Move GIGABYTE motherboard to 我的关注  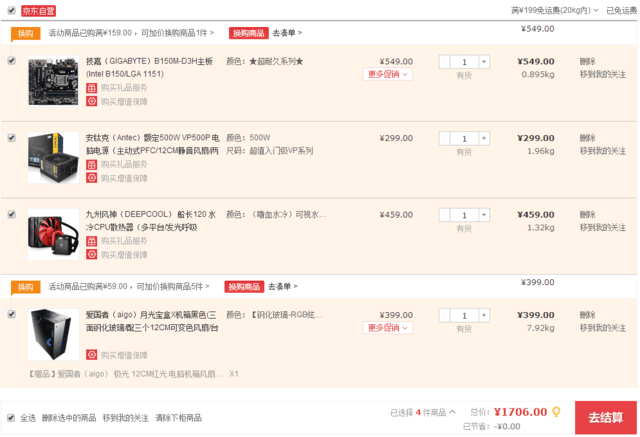tap(603, 74)
